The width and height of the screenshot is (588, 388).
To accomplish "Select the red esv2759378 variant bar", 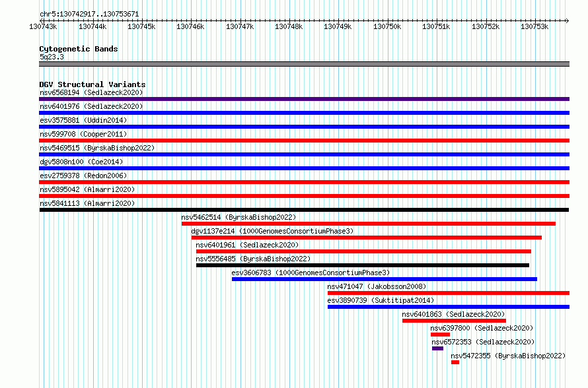I will tap(304, 182).
